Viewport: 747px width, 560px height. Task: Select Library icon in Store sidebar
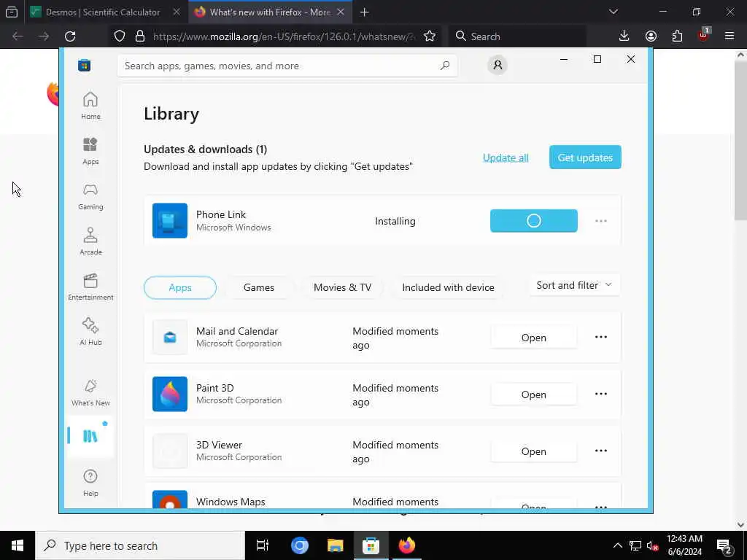(90, 436)
